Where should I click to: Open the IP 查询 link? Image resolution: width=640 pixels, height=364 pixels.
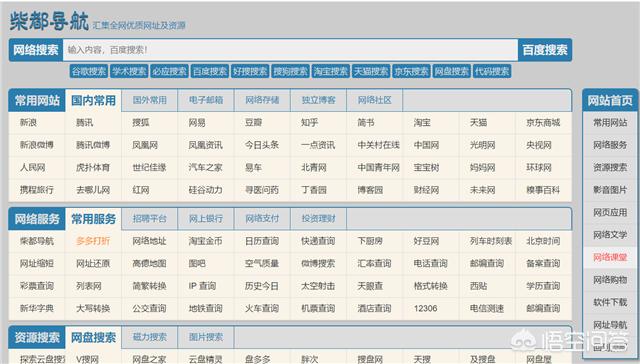(x=202, y=286)
